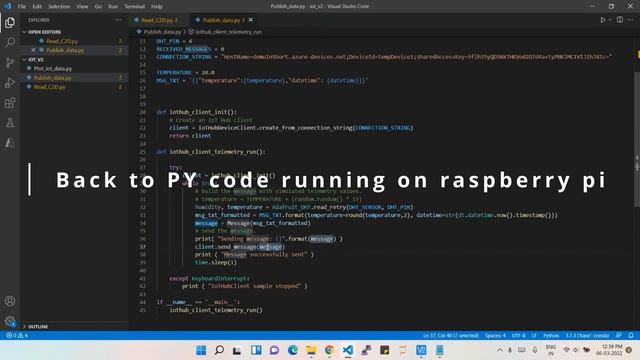The width and height of the screenshot is (640, 360).
Task: Open ENG IN input language switcher
Action: pos(551,350)
